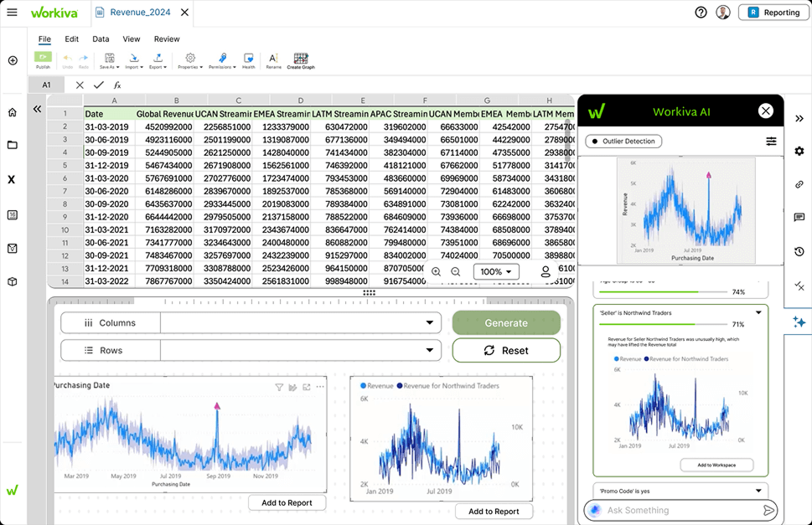Open the Edit menu
Screen dimensions: 812x525
[x=71, y=39]
